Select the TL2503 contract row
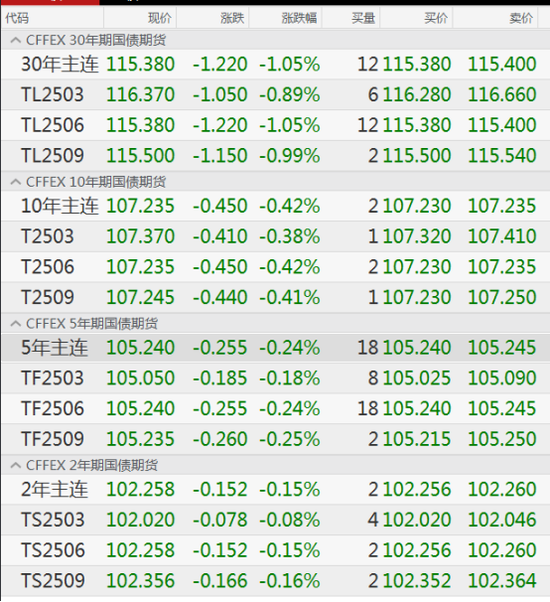550x602 pixels. click(x=275, y=94)
